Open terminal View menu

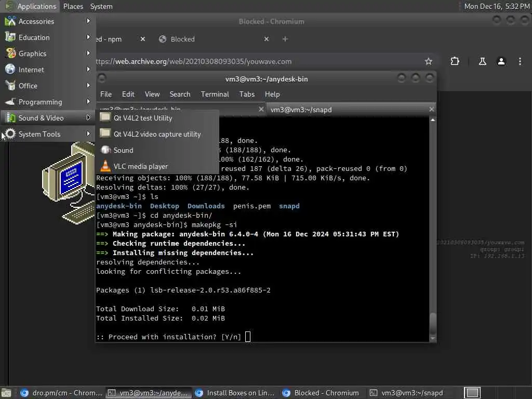tap(152, 94)
